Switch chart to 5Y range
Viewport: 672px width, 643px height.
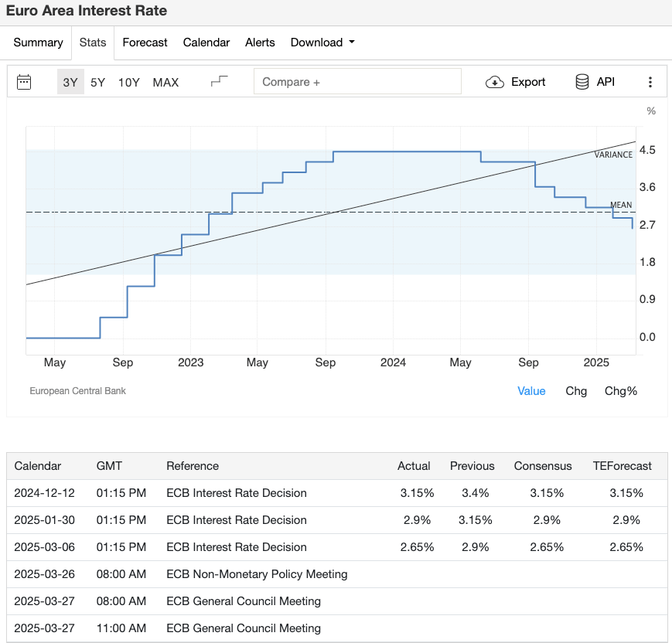(x=97, y=82)
